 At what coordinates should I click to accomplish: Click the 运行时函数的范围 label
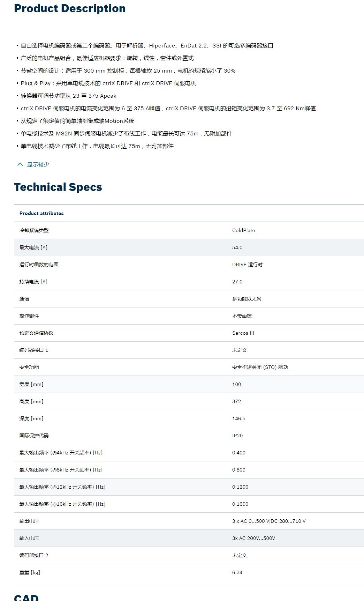tap(39, 265)
